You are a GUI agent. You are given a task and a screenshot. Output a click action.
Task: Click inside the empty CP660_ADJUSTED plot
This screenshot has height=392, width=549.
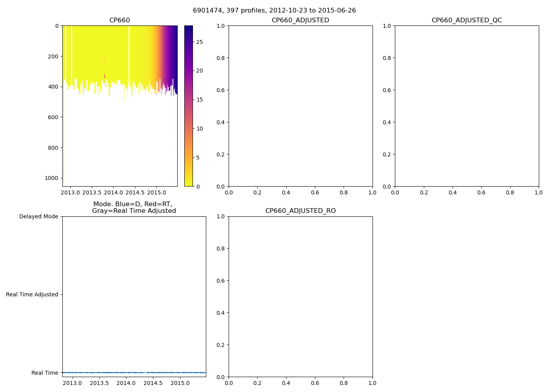click(x=300, y=106)
